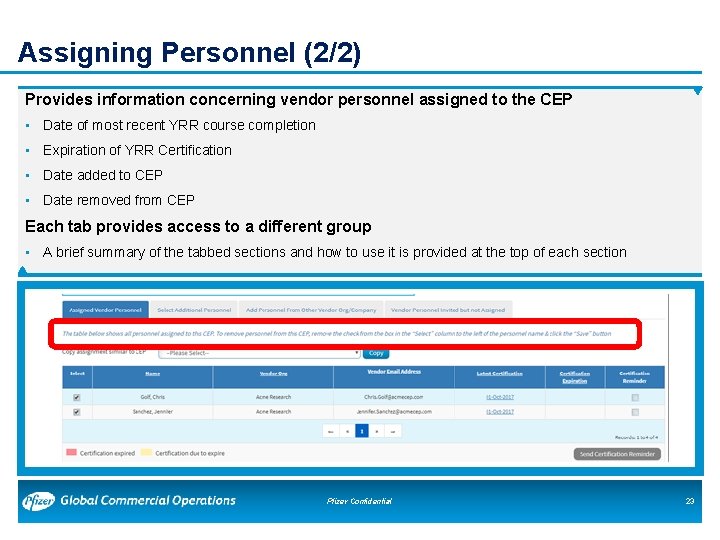The height and width of the screenshot is (540, 720).
Task: Go to first page in pagination
Action: [331, 431]
